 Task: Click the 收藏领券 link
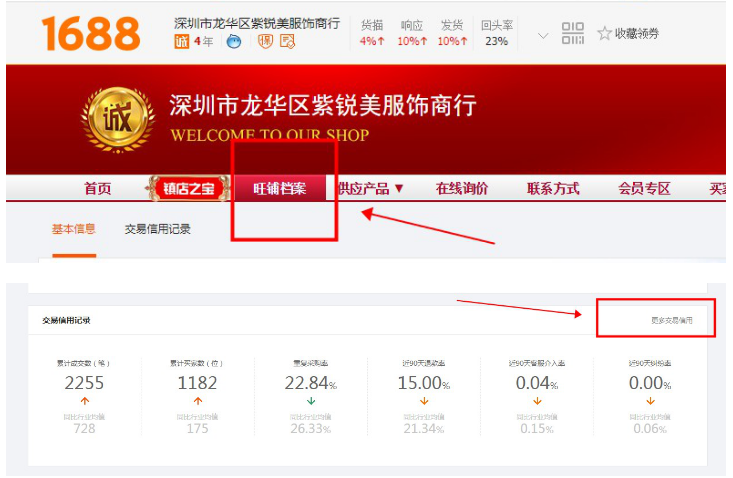click(x=637, y=33)
